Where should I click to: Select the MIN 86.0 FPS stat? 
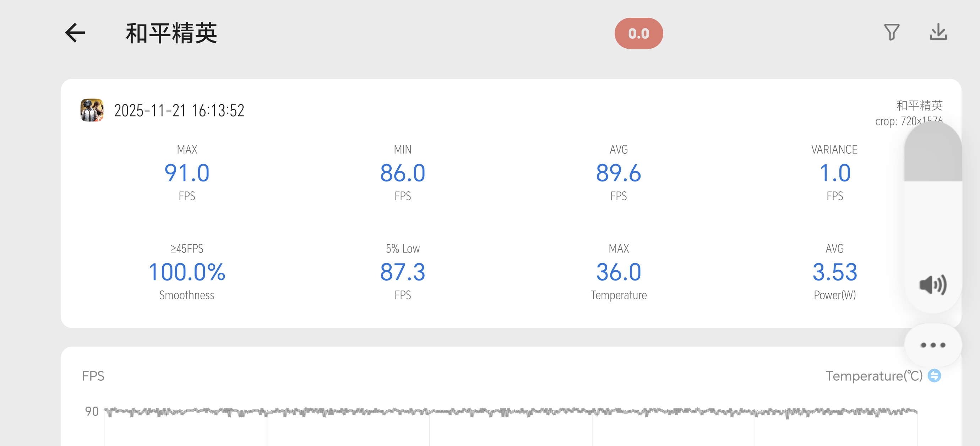[403, 173]
